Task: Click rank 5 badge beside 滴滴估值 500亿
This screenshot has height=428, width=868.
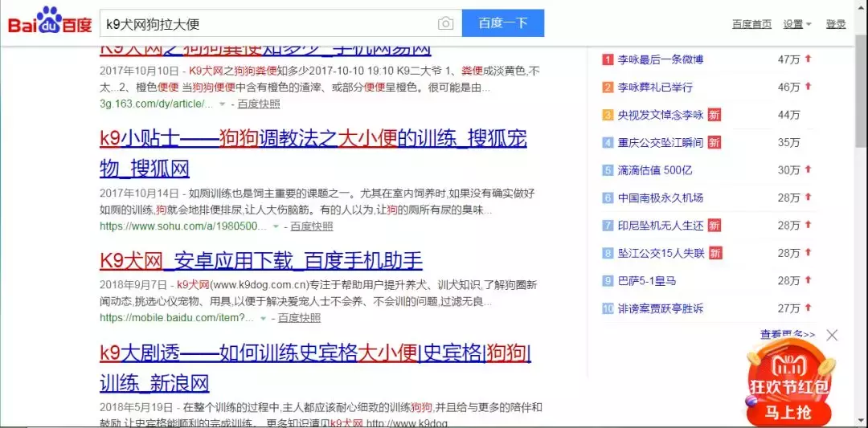Action: [x=608, y=170]
